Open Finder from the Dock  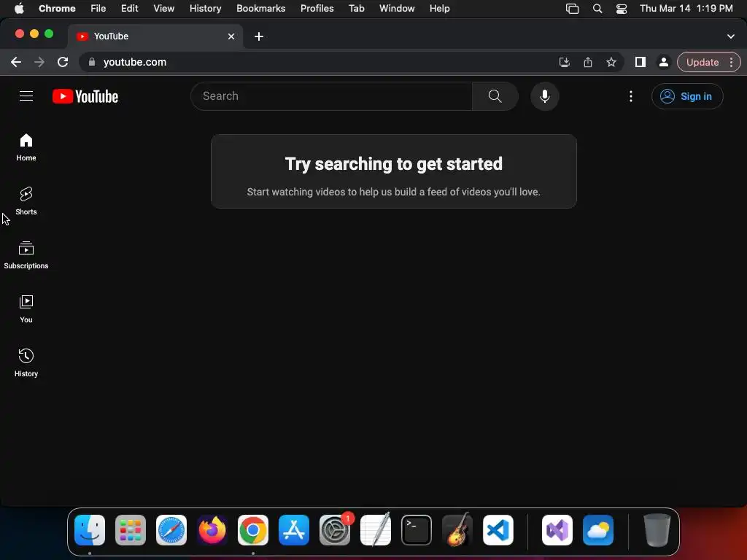90,529
